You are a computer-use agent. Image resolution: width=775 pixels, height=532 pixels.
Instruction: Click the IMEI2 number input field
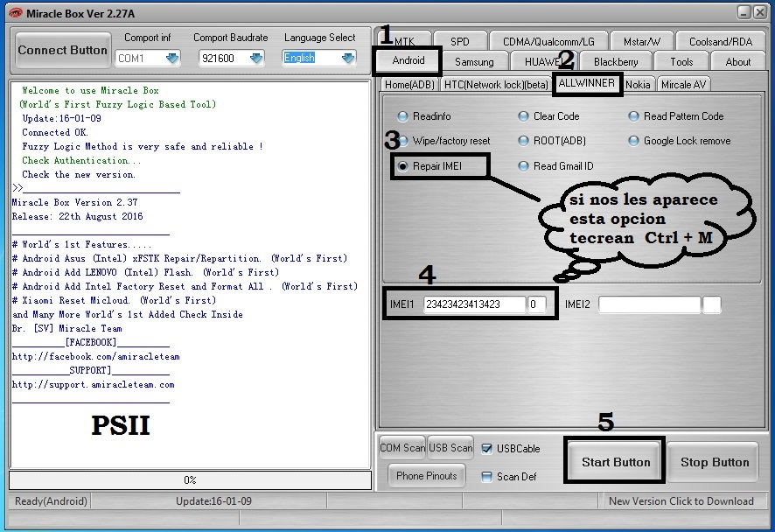click(x=649, y=304)
